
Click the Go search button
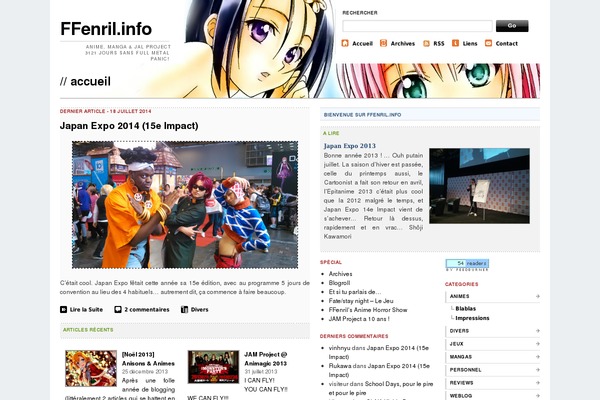(x=512, y=26)
